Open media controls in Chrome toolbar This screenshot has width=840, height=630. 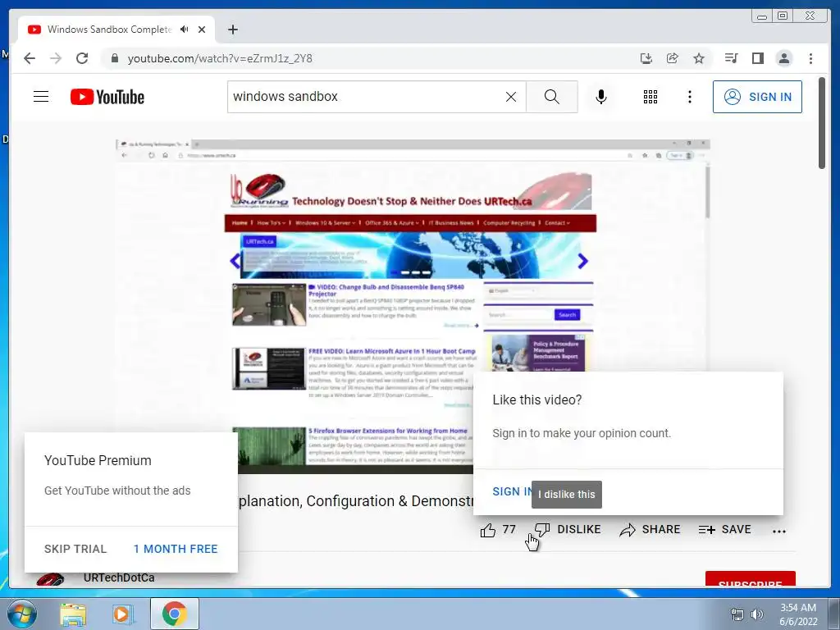pyautogui.click(x=731, y=58)
